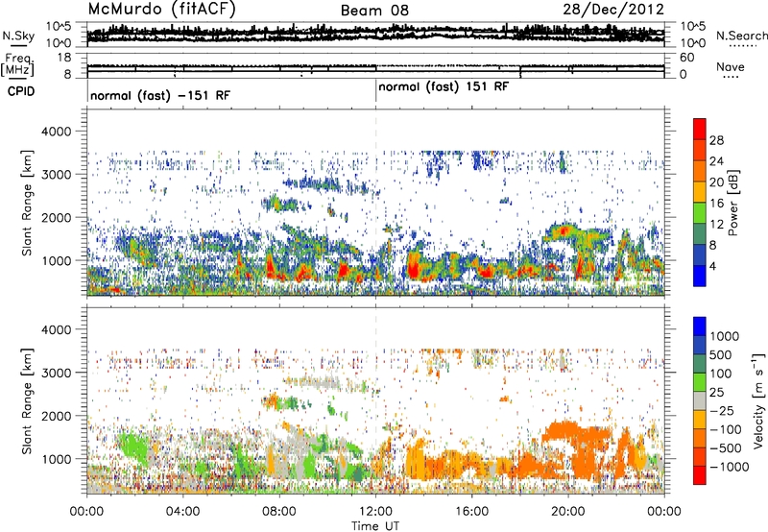
Task: Click the 'normal (fast) -151 RF' label
Action: [160, 95]
